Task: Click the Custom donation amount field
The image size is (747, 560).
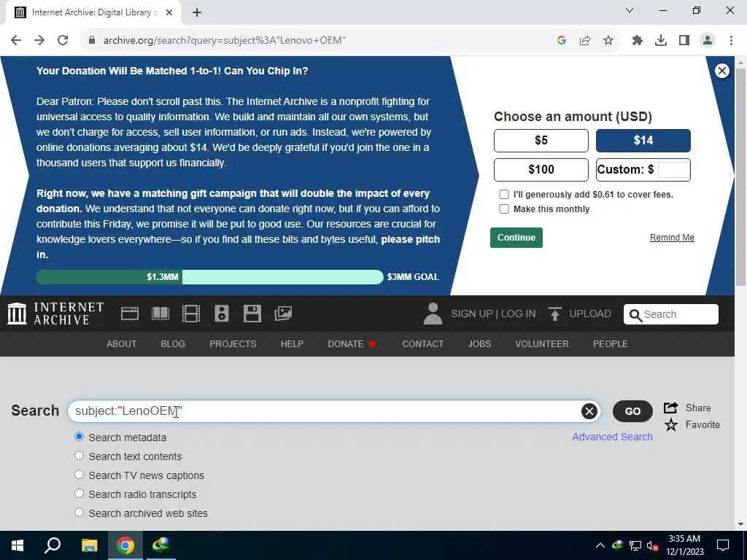Action: 673,169
